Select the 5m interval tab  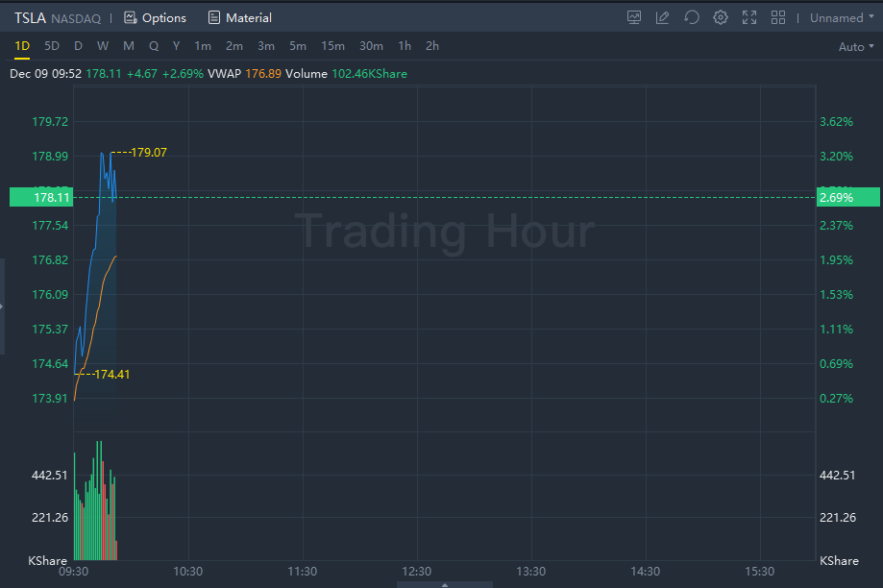[297, 46]
